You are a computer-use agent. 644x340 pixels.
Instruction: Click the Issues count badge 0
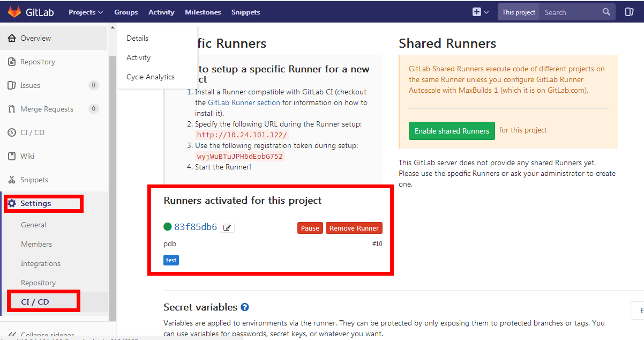point(94,85)
